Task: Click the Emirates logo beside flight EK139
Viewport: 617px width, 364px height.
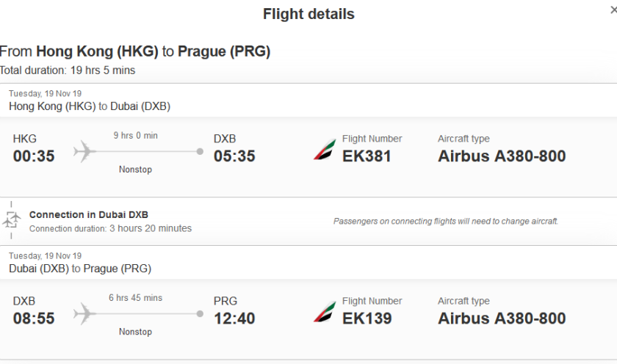Action: (324, 311)
